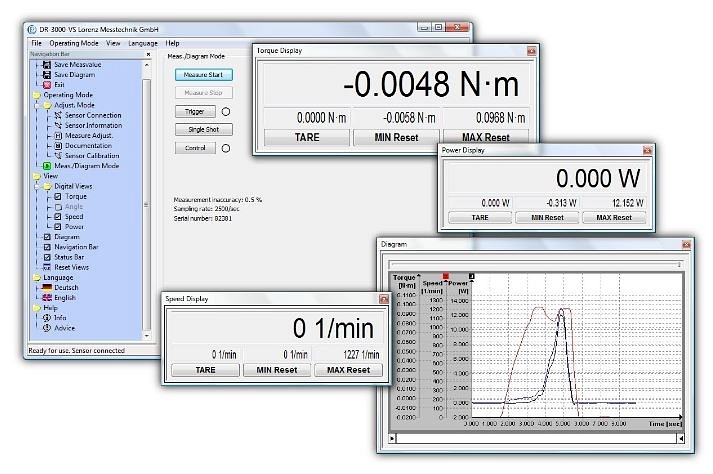Click TARE in the Torque Display
This screenshot has width=713, height=474.
click(x=307, y=137)
